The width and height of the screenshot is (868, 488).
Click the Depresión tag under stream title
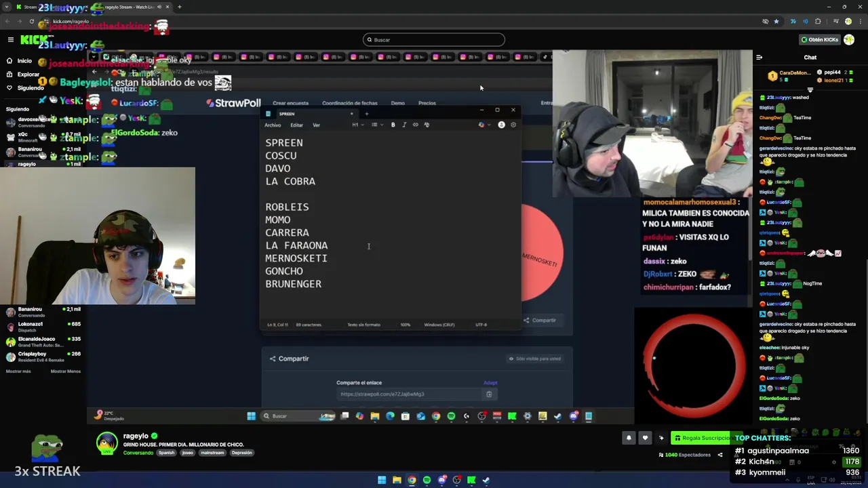click(241, 453)
